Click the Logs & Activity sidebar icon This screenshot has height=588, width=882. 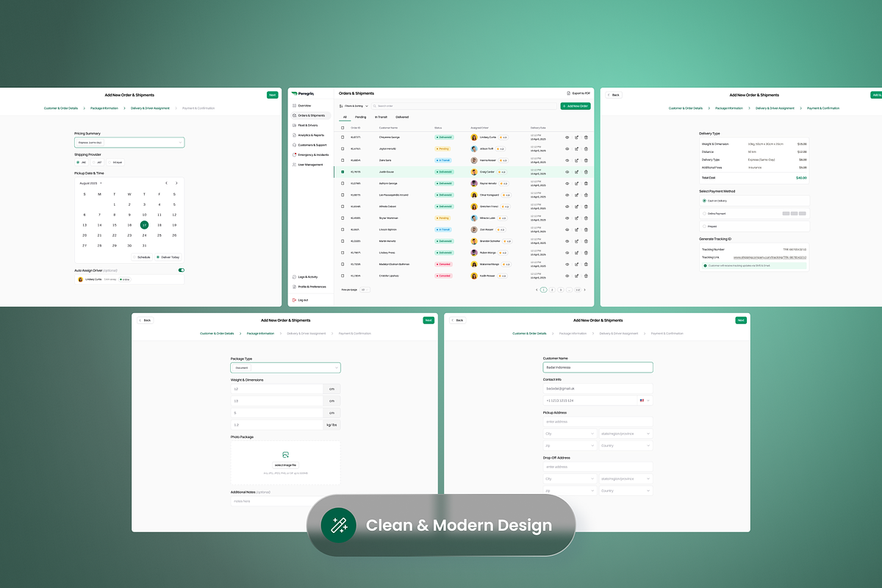(x=294, y=277)
